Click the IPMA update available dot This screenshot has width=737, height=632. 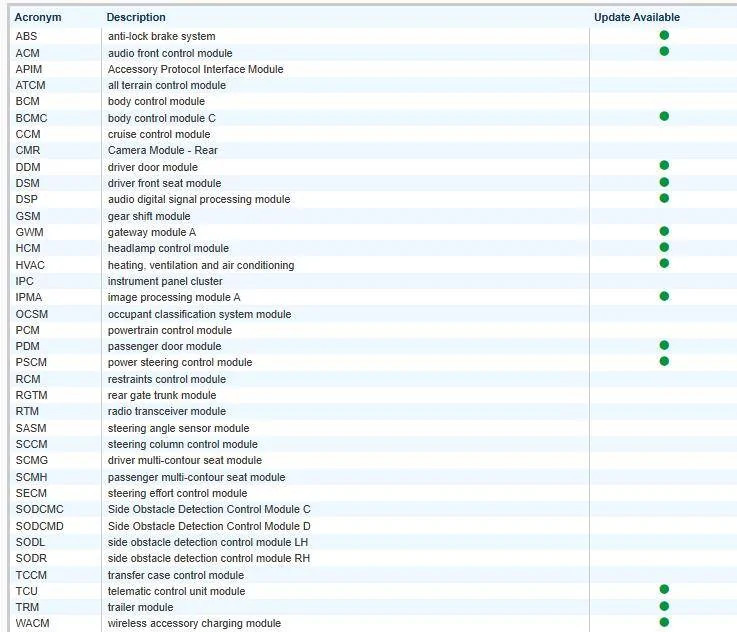coord(664,296)
